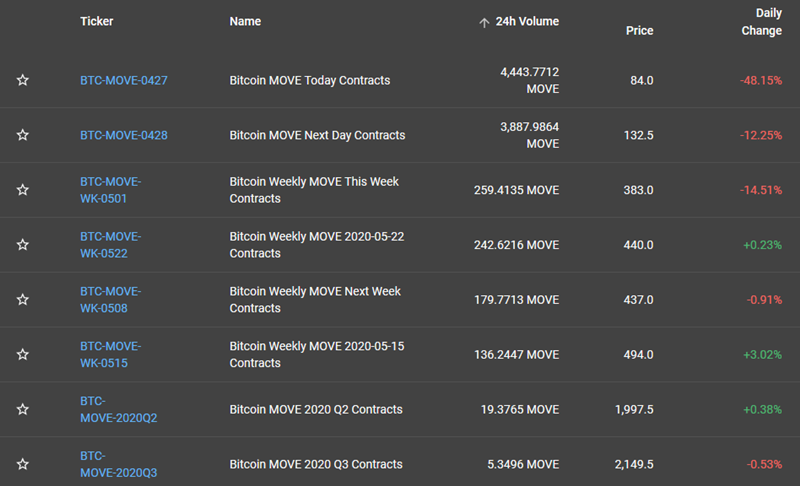Viewport: 800px width, 486px height.
Task: Open the BTC-MOVE-2020Q3 ticker
Action: coord(118,464)
